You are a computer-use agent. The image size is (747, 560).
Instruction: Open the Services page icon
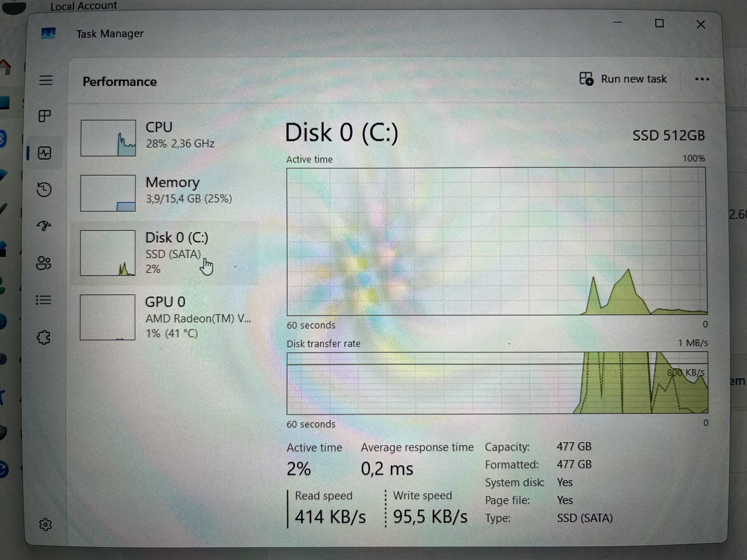click(44, 337)
